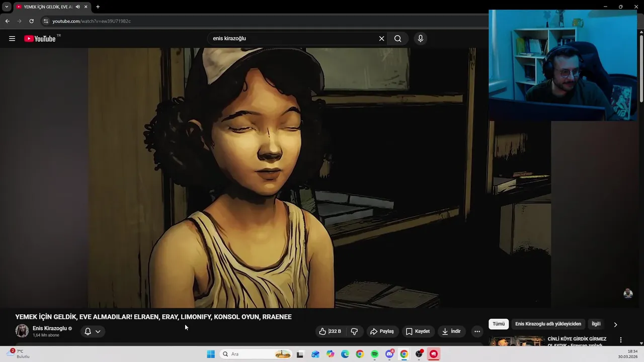The image size is (644, 362).
Task: Open Microsoft Edge from the taskbar
Action: click(345, 354)
